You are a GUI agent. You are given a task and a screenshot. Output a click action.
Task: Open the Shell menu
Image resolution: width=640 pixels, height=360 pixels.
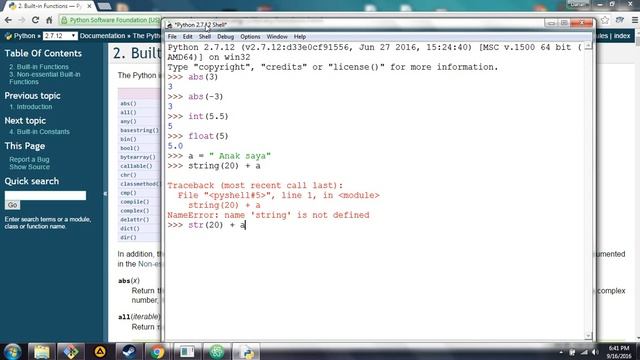tap(204, 37)
